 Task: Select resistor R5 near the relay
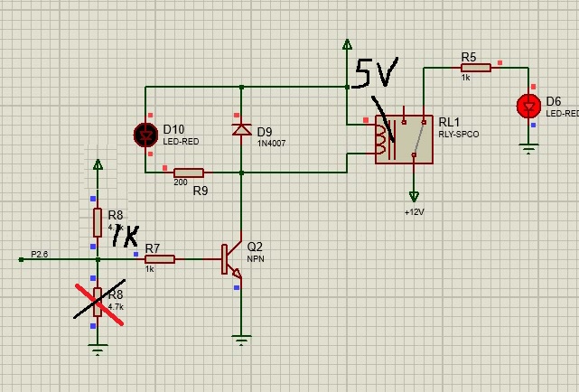[475, 68]
